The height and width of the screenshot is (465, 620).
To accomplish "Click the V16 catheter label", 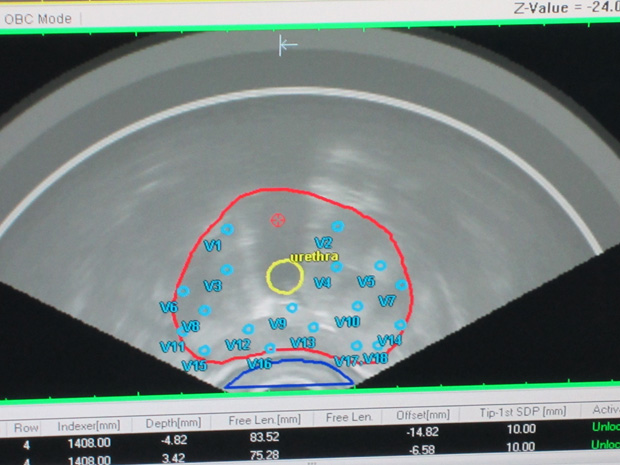I will point(259,364).
